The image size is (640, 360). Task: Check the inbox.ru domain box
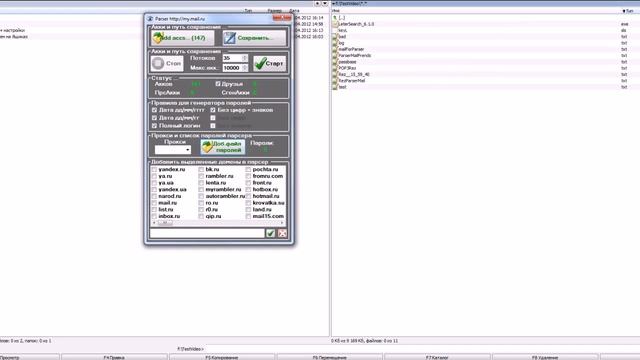pos(154,216)
